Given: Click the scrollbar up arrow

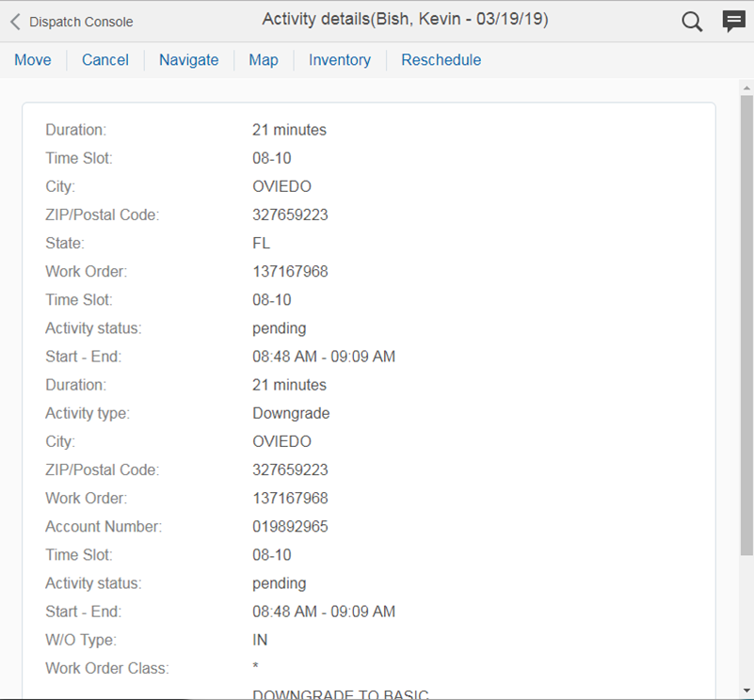Looking at the screenshot, I should pos(746,88).
